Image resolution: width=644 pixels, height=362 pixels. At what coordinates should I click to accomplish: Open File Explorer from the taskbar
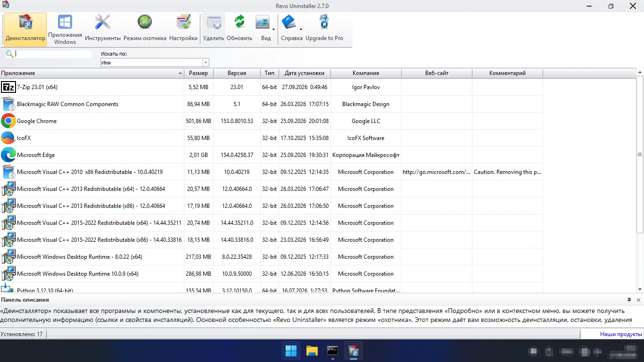(x=312, y=351)
